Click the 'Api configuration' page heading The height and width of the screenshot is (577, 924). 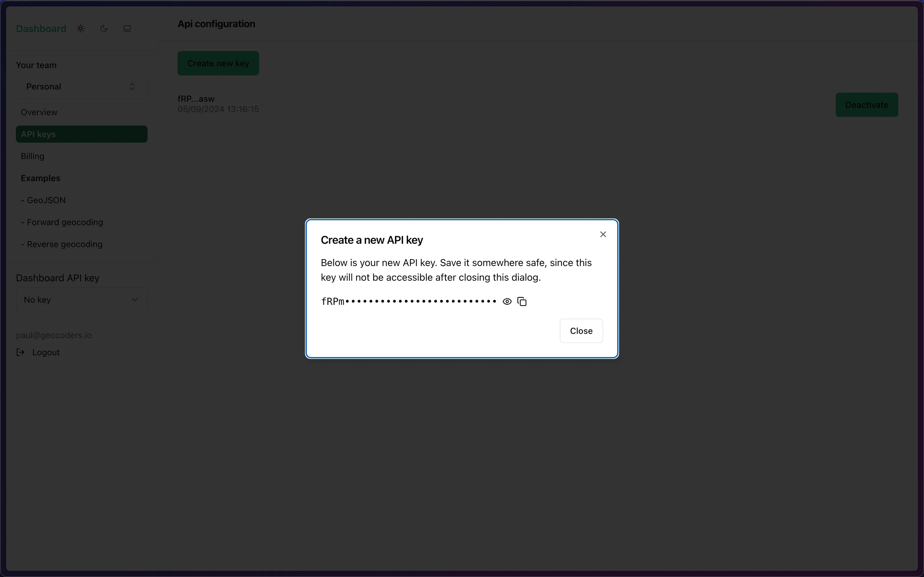(216, 24)
